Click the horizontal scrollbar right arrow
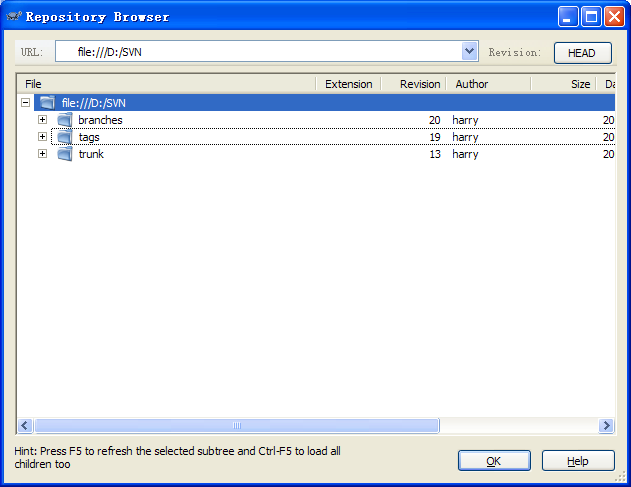The width and height of the screenshot is (631, 487). 606,426
